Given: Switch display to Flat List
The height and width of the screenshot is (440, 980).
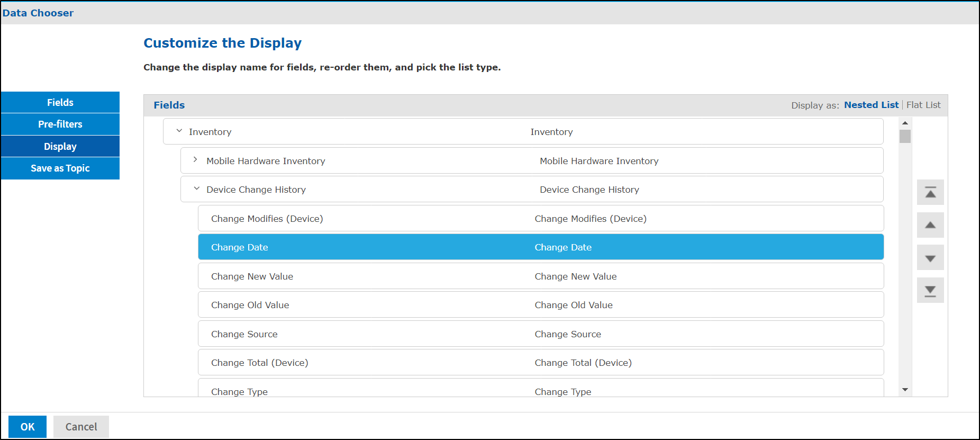Looking at the screenshot, I should click(x=923, y=105).
